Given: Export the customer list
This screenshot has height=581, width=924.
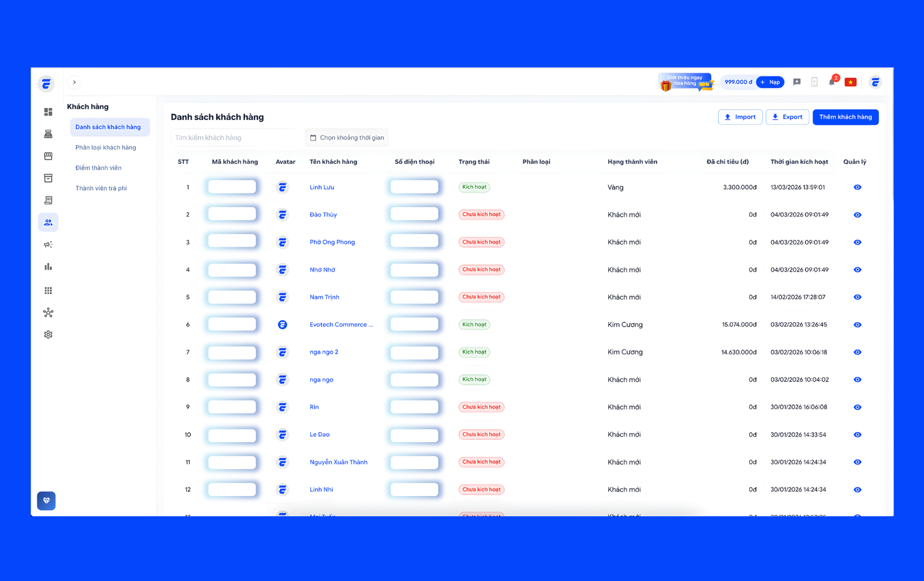Looking at the screenshot, I should coord(787,117).
